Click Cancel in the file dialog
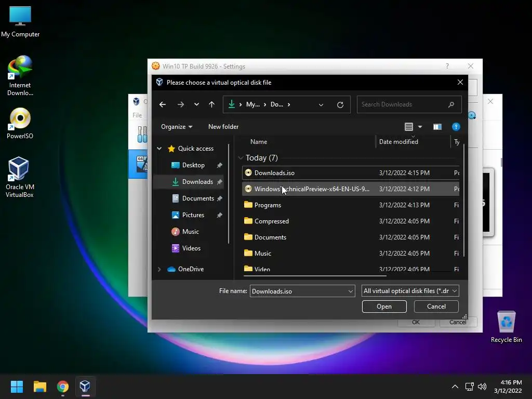Image resolution: width=532 pixels, height=399 pixels. pos(436,307)
